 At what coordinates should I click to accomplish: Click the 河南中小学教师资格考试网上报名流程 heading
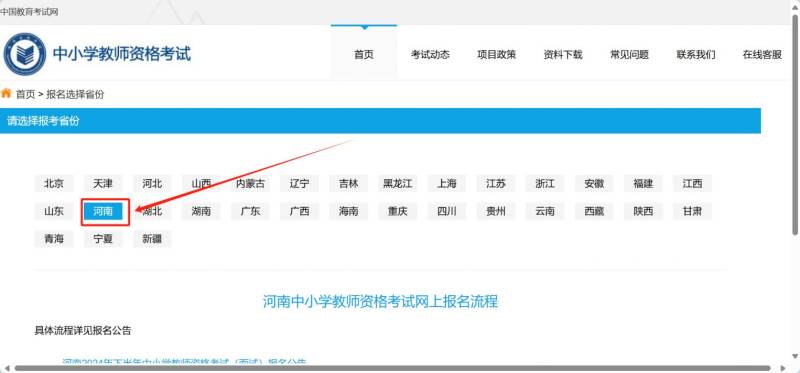pos(380,302)
